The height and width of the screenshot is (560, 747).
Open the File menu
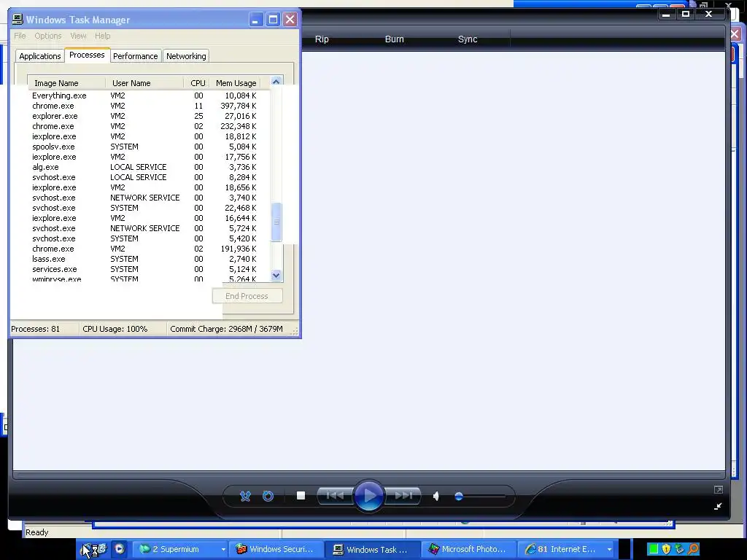click(20, 36)
